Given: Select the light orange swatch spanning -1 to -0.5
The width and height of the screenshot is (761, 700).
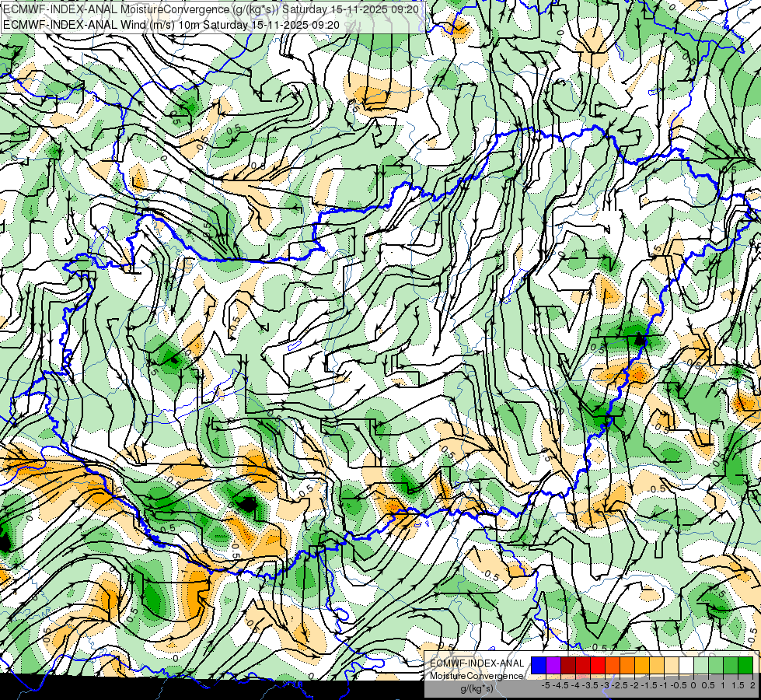Looking at the screenshot, I should point(657,666).
